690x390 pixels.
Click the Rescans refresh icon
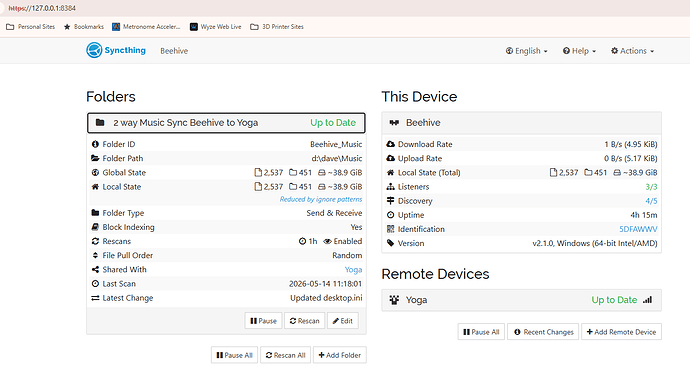point(95,241)
